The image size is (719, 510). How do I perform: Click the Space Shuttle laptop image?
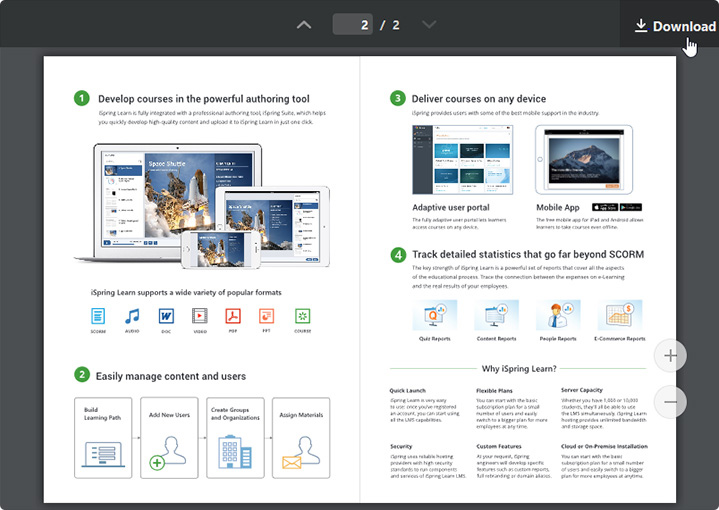177,202
